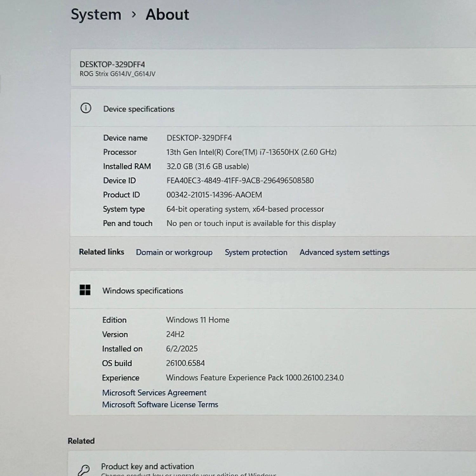Select the OS build value 26100.6584
Screen dimensions: 476x476
click(x=185, y=363)
